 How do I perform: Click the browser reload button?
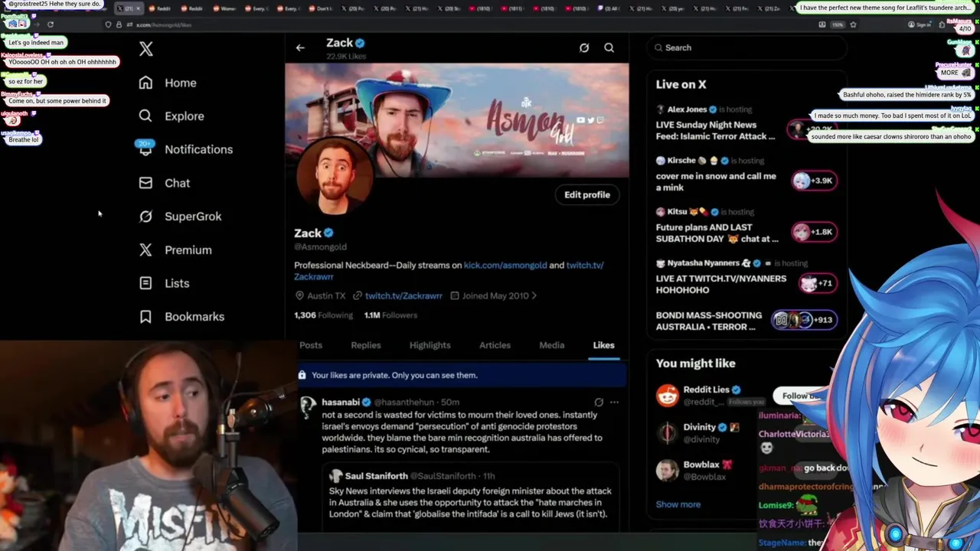click(x=51, y=24)
